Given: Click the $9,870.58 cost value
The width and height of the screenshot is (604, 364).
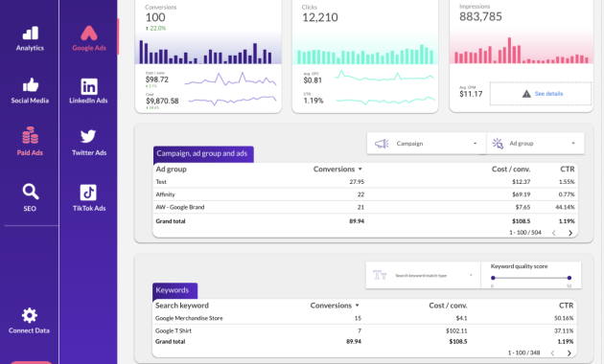Looking at the screenshot, I should coord(162,101).
